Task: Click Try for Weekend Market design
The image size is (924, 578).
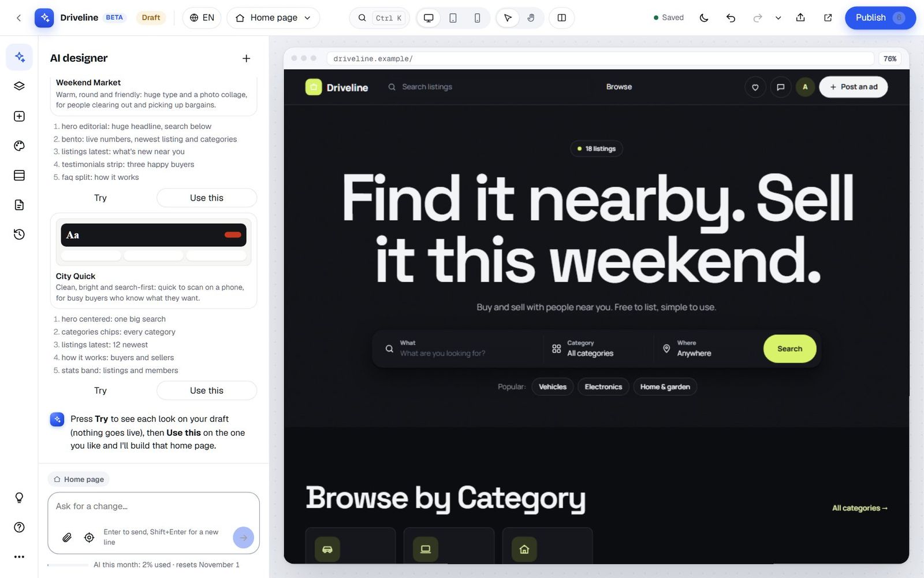Action: pyautogui.click(x=100, y=198)
